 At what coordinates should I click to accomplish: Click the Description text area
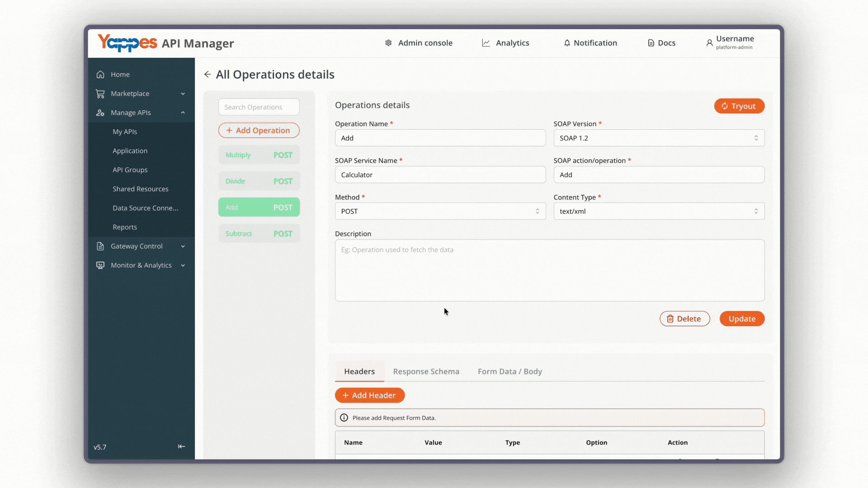tap(550, 270)
